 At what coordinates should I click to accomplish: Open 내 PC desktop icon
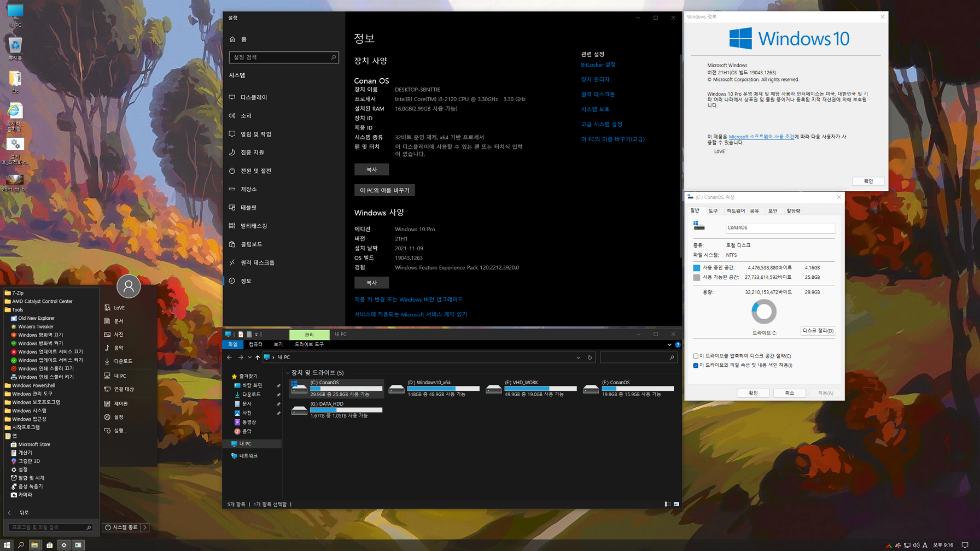click(15, 16)
